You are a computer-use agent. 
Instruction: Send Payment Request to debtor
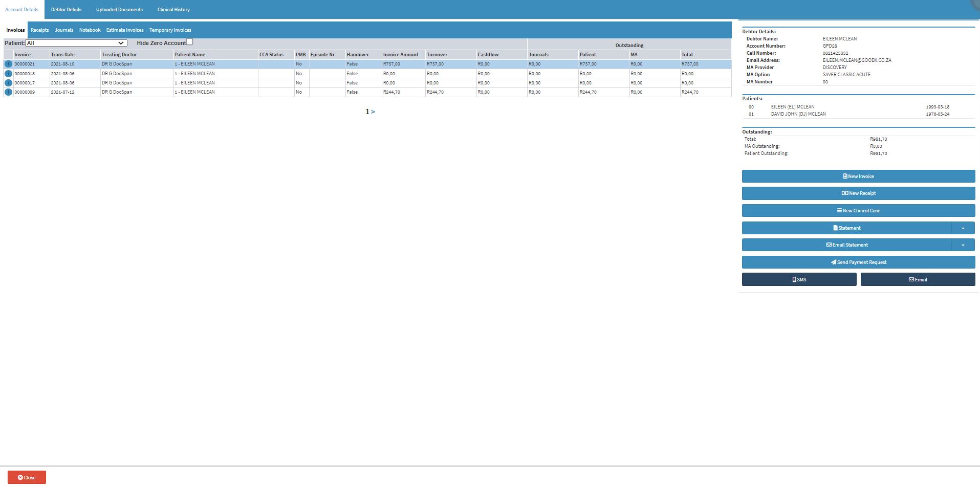[858, 262]
